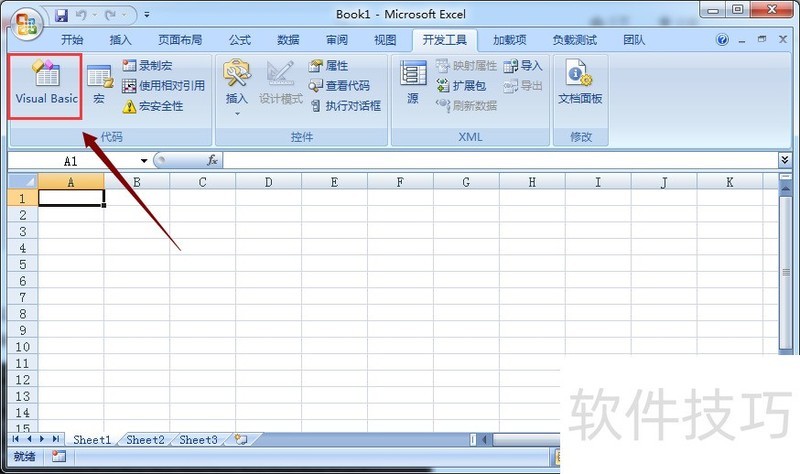Open the Insert controls (插入) dropdown

(237, 87)
